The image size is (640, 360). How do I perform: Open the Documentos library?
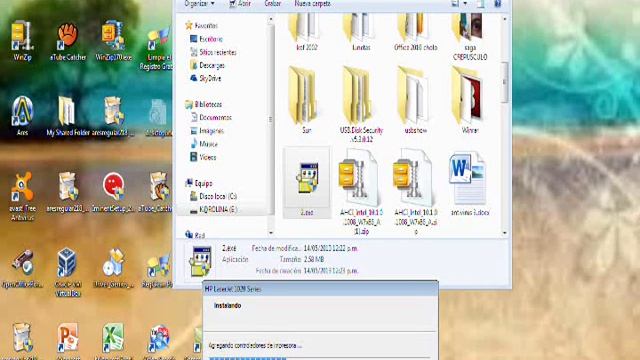(x=211, y=117)
